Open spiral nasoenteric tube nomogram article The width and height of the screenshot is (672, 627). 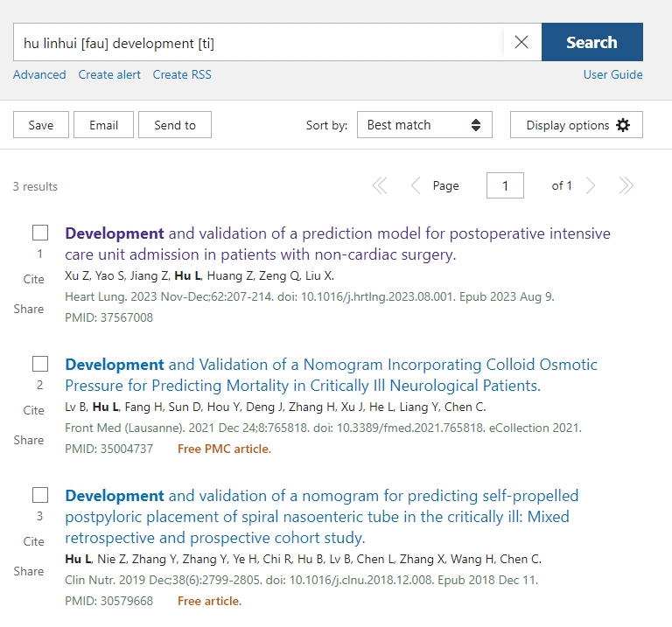tap(322, 517)
